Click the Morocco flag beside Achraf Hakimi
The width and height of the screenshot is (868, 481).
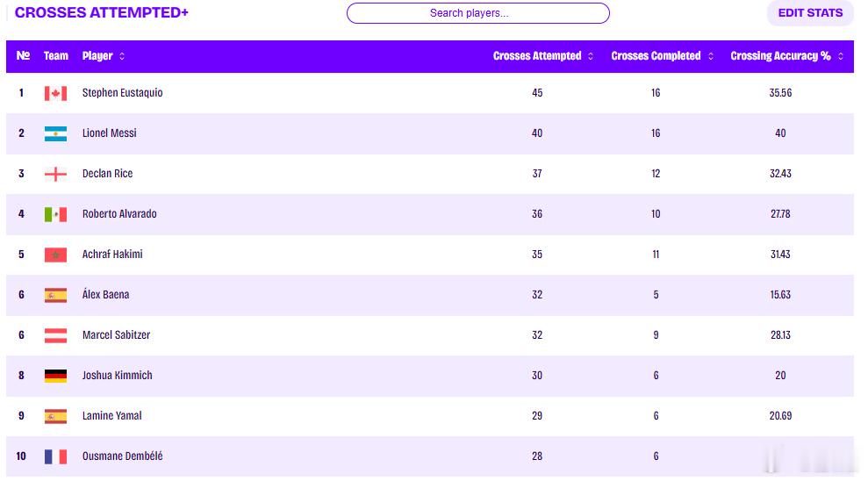[55, 255]
